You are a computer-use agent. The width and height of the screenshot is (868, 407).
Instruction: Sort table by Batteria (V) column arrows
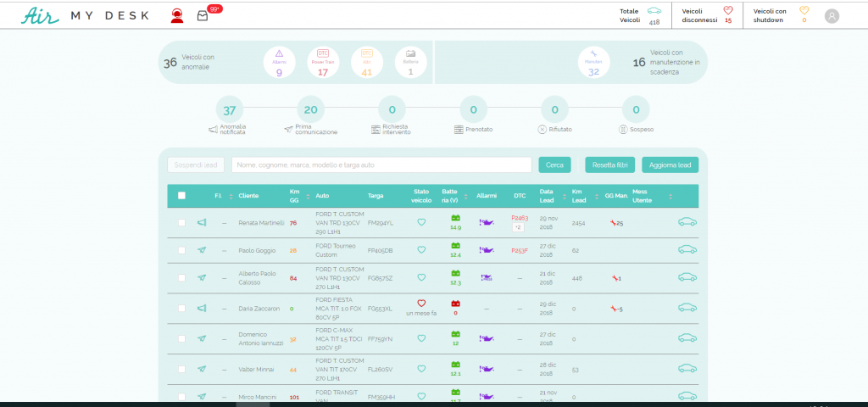[464, 196]
